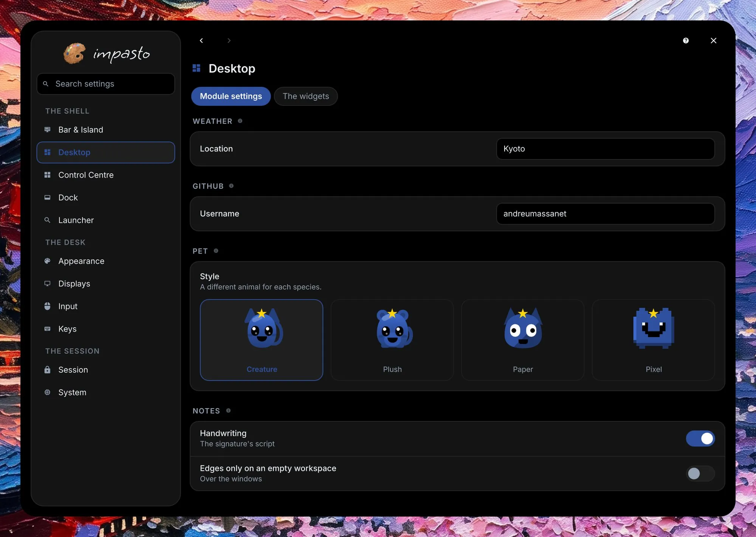Switch to The widgets tab
Image resolution: width=756 pixels, height=537 pixels.
pyautogui.click(x=306, y=96)
